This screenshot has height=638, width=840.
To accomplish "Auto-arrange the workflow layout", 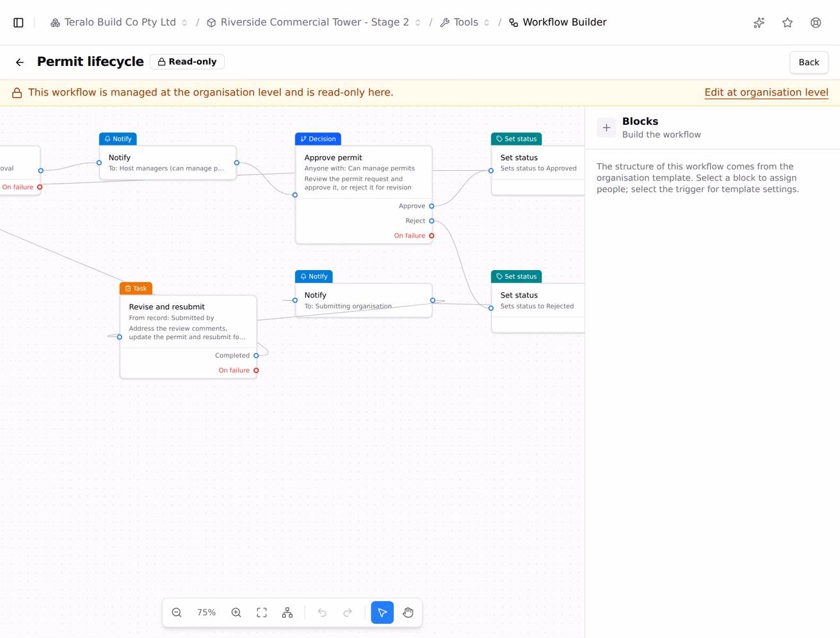I will [287, 612].
